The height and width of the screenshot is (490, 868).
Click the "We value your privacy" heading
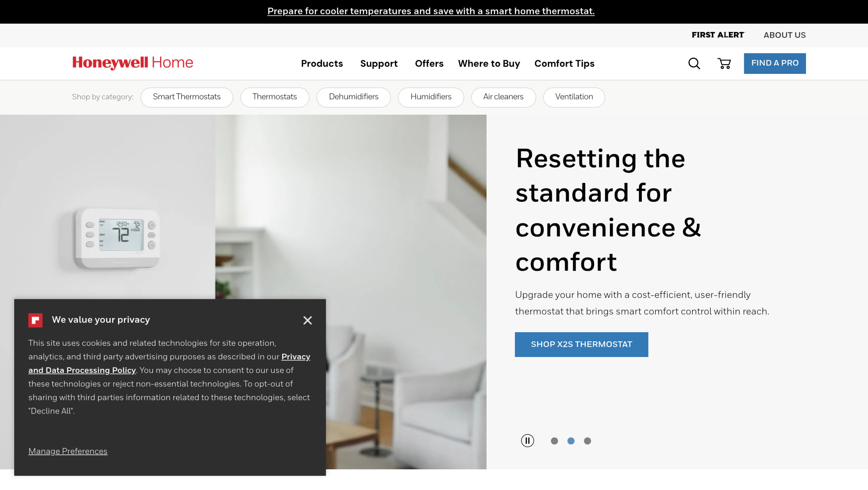tap(101, 320)
